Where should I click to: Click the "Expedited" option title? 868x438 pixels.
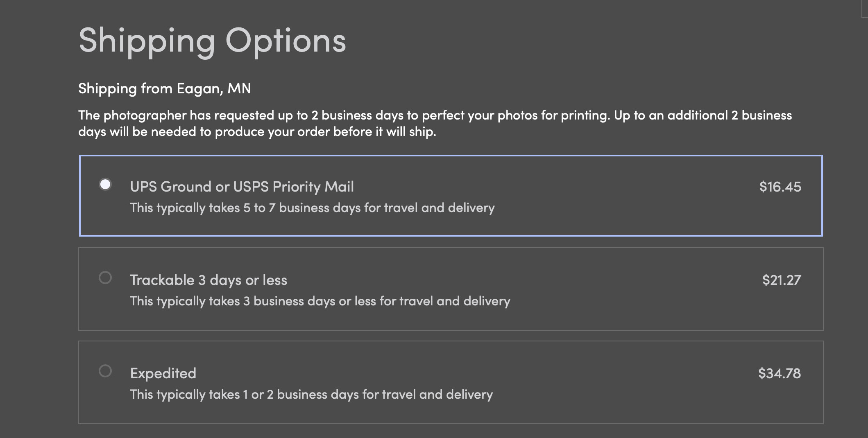pyautogui.click(x=163, y=373)
